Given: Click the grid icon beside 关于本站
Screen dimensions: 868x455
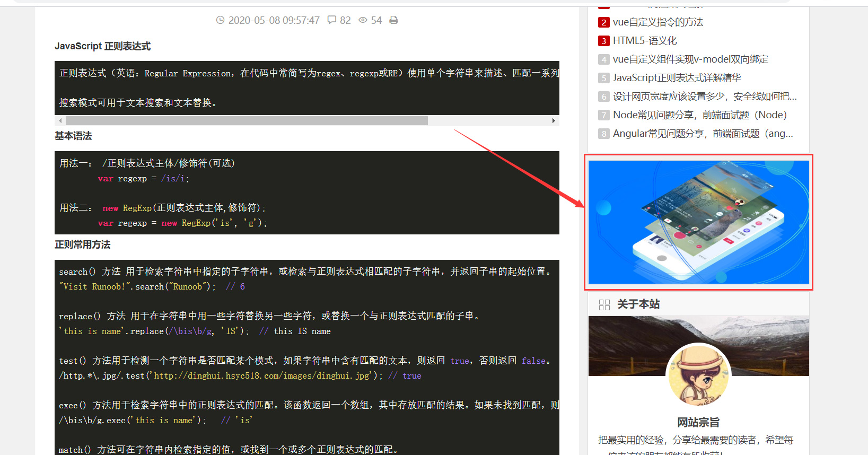Looking at the screenshot, I should coord(604,304).
